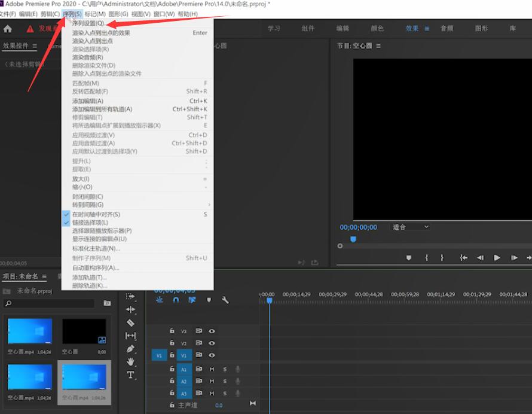Open the 项目: 未命名 panel menu
This screenshot has height=414, width=532.
[44, 276]
